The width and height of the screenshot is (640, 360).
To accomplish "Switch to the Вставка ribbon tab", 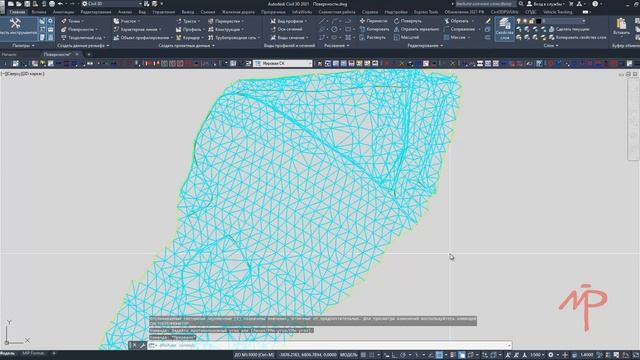I will (39, 12).
